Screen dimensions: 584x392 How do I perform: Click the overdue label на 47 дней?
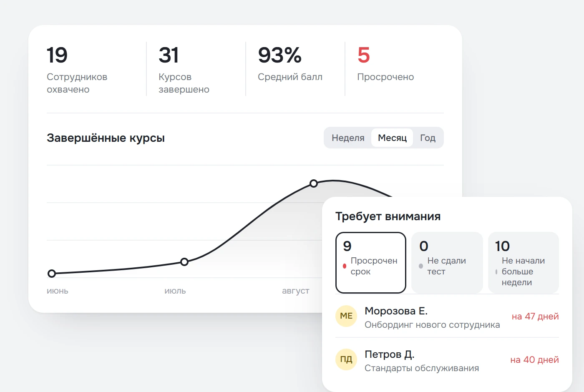(535, 317)
